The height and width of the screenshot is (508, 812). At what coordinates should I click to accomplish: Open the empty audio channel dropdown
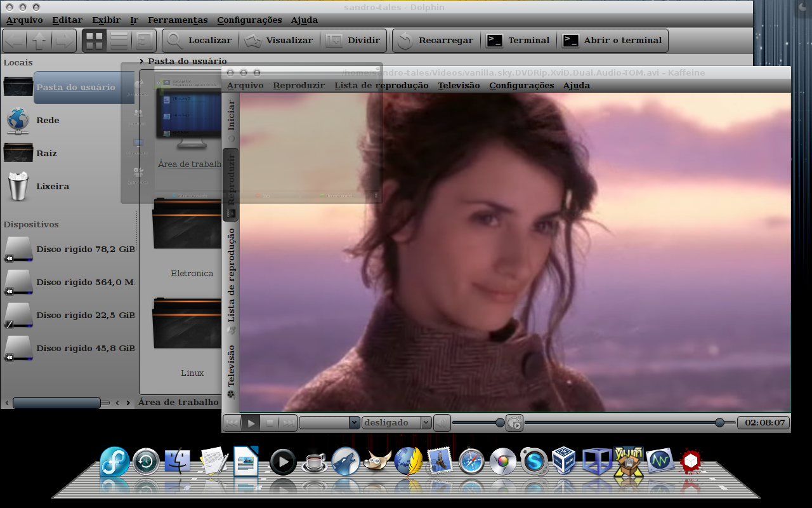329,422
